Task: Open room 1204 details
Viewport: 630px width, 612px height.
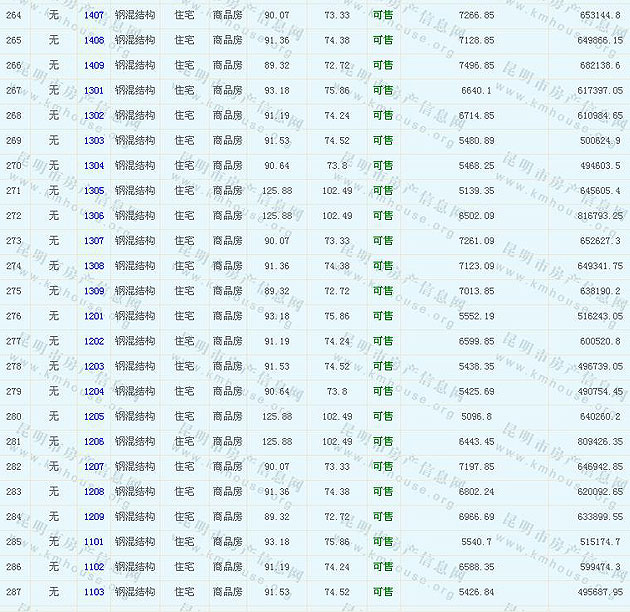Action: coord(94,391)
